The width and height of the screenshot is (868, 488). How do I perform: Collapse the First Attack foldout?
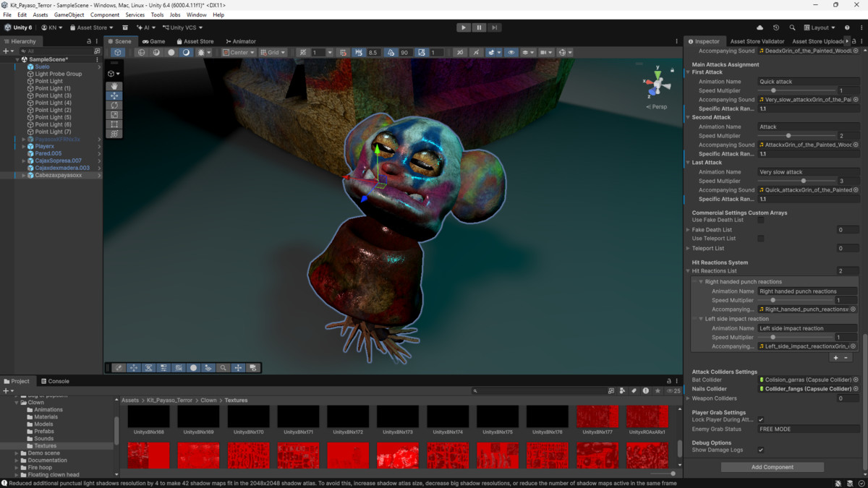[688, 72]
